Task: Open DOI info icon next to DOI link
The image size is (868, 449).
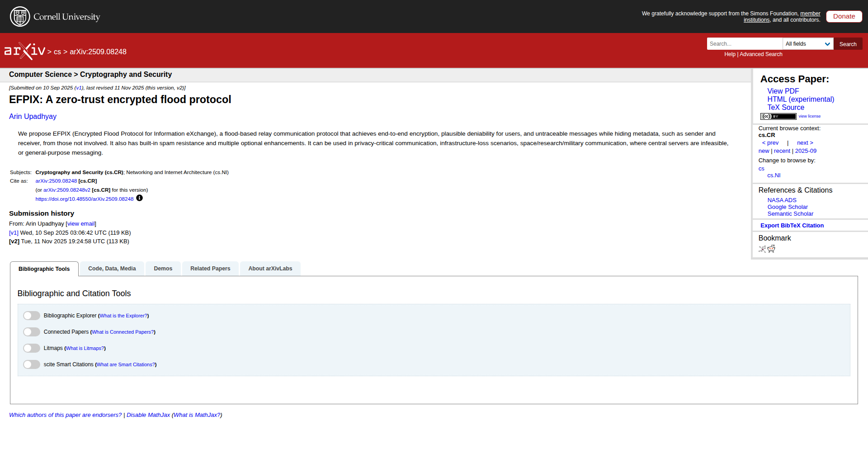Action: (140, 198)
